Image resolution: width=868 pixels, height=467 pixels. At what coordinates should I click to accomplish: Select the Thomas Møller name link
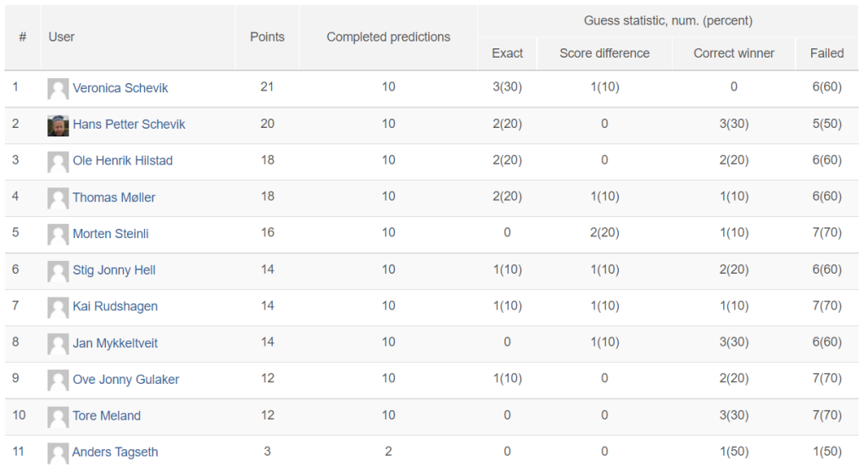click(114, 197)
